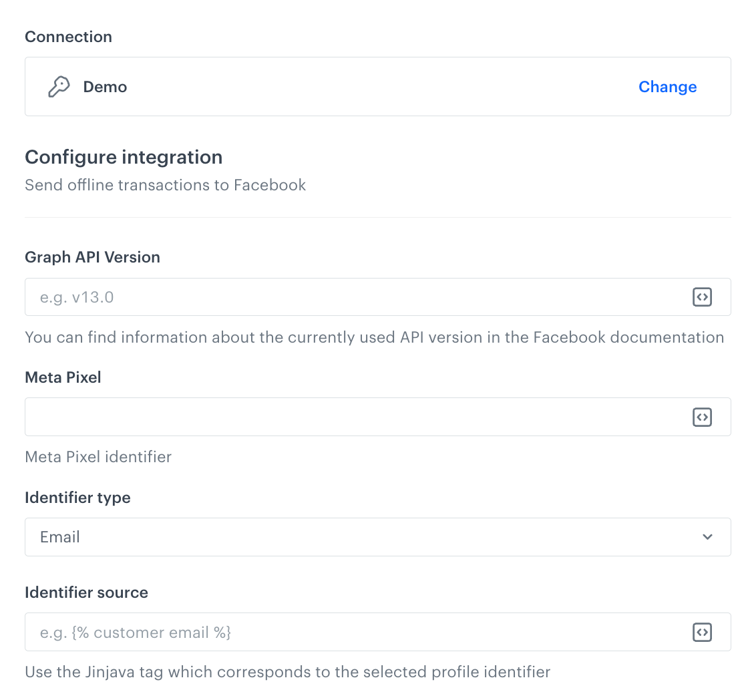Click the angle brackets icon in top input

coord(702,297)
